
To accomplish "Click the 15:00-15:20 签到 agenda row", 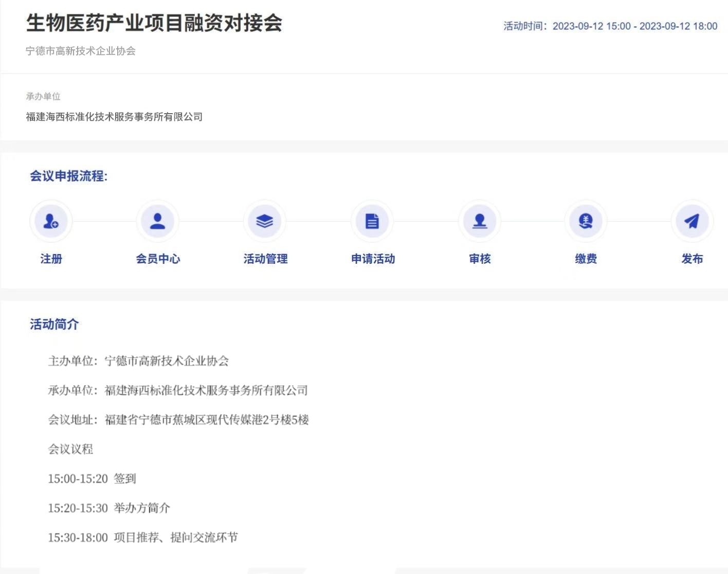I will (92, 479).
